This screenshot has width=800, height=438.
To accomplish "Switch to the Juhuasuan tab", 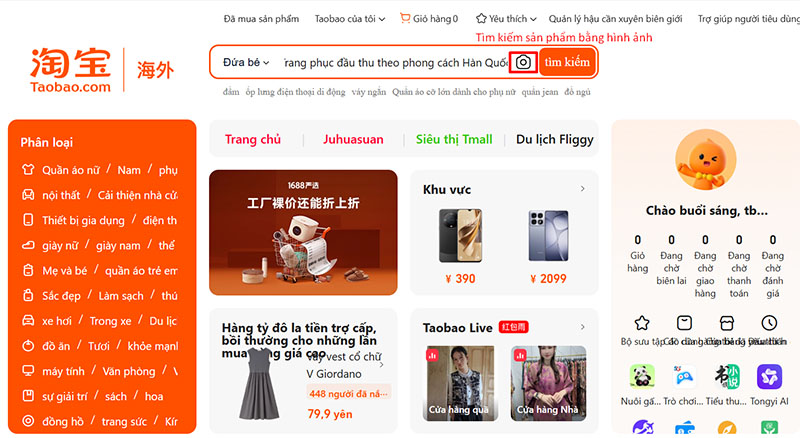I will coord(353,139).
